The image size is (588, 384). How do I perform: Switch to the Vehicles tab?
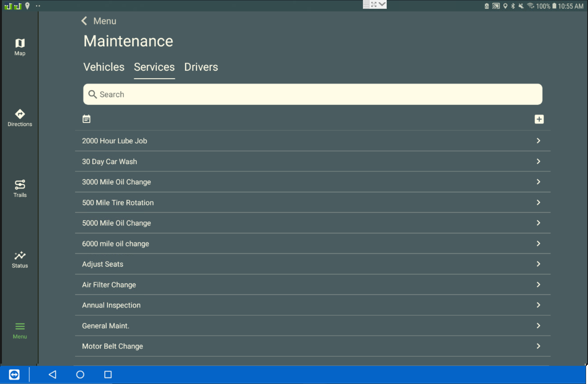point(104,67)
